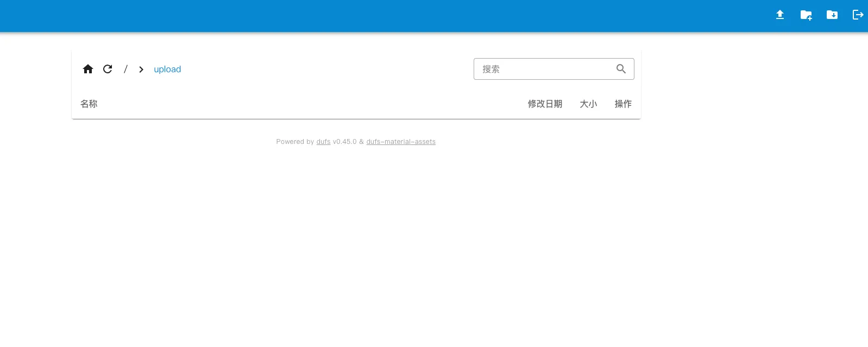Download the folder as archive icon

click(832, 15)
